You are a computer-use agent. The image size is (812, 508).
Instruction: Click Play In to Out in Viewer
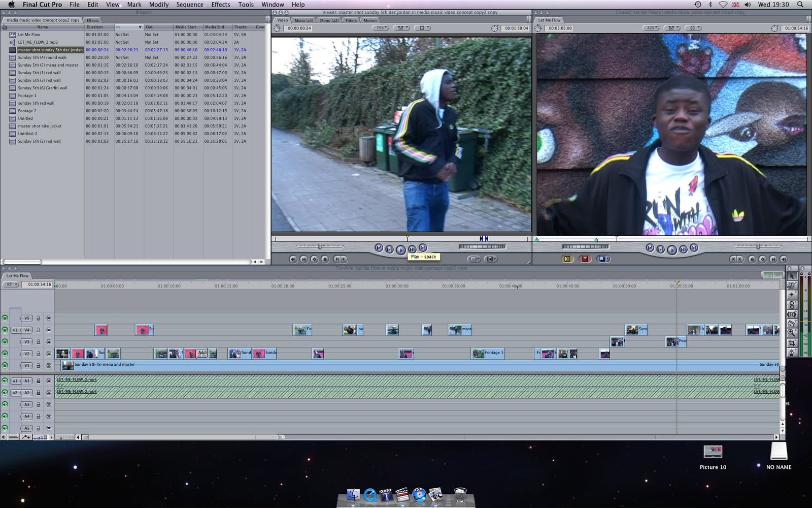click(x=389, y=249)
